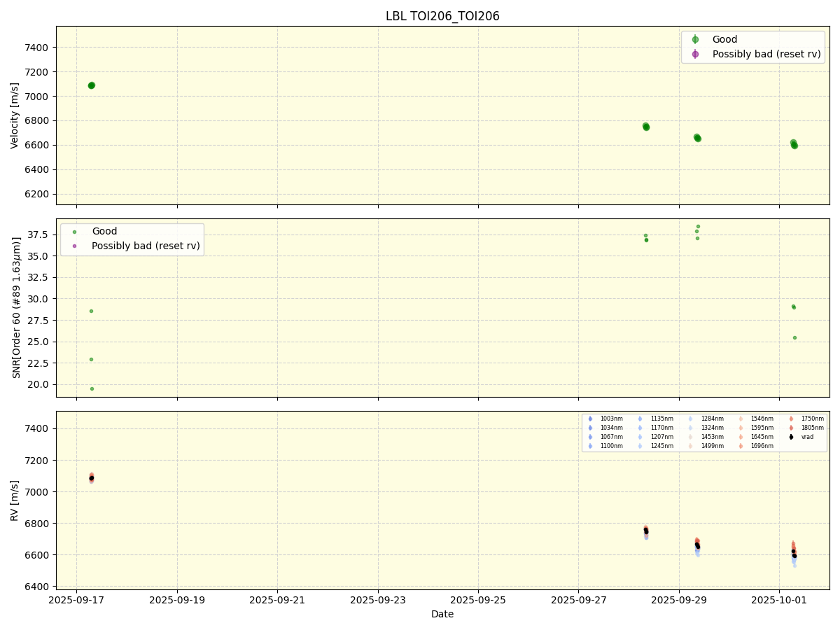
Task: Click the 2025-09-17 date tick label
Action: (76, 601)
